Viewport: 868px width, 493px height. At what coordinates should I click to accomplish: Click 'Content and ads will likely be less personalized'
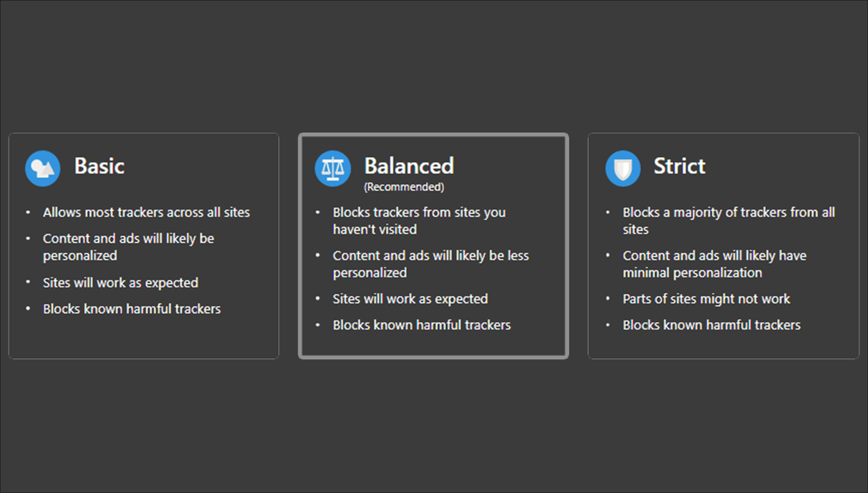[431, 264]
